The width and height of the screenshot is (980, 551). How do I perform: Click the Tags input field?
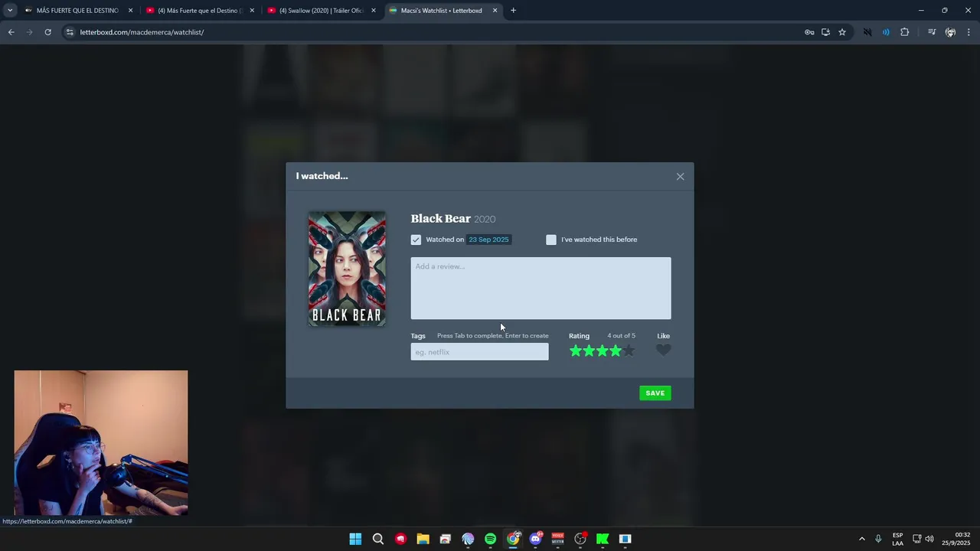click(x=479, y=352)
